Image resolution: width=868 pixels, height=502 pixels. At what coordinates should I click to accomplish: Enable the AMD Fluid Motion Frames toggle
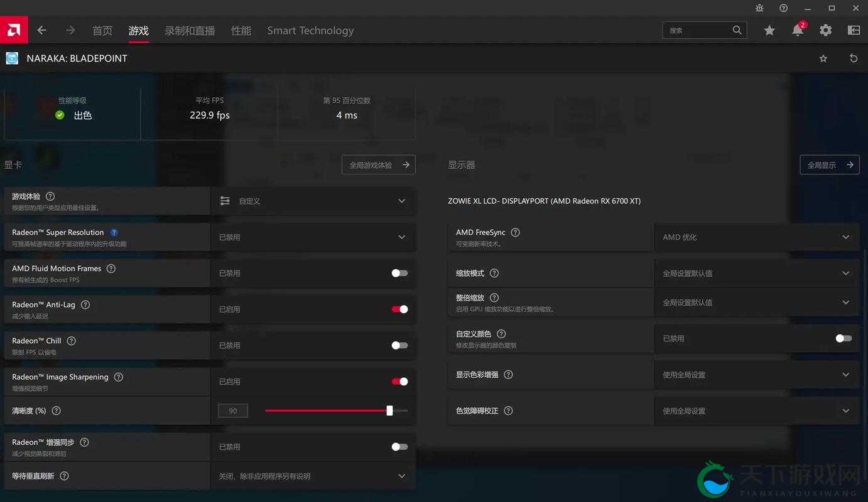[399, 273]
